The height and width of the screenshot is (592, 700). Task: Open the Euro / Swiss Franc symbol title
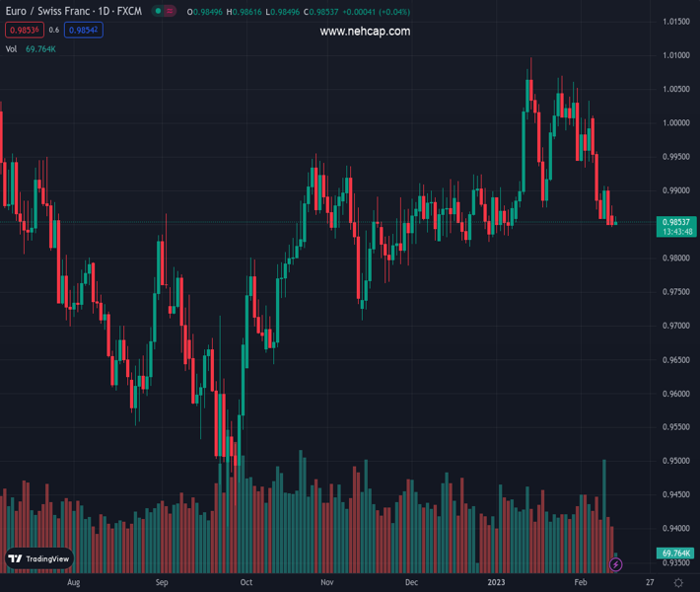[74, 12]
